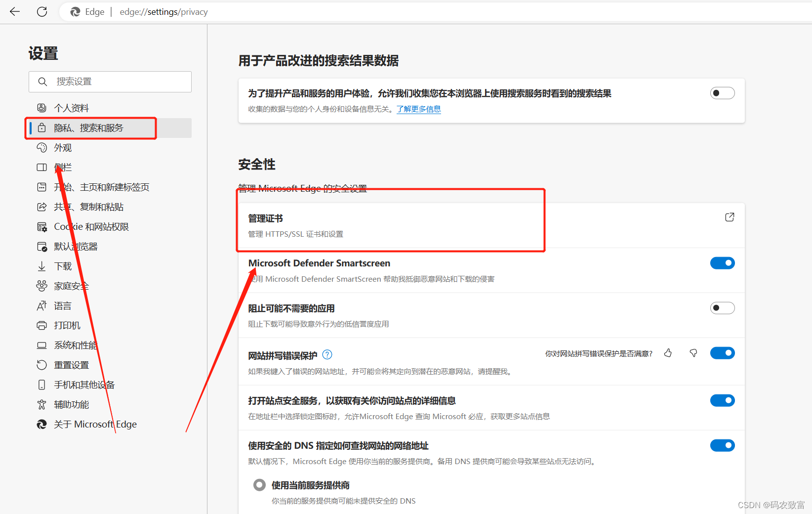Click the 打印机 printer icon
This screenshot has width=812, height=514.
tap(42, 325)
